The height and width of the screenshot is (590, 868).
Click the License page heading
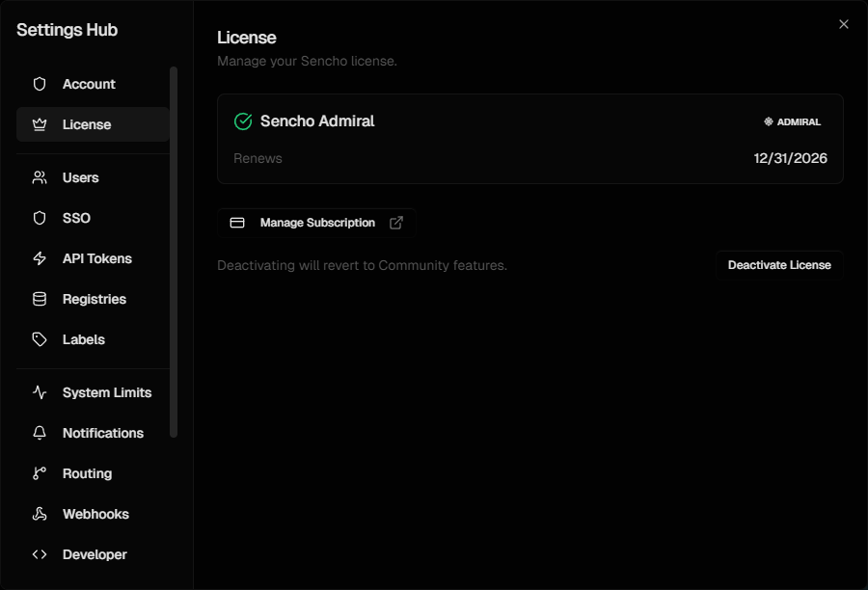coord(246,37)
